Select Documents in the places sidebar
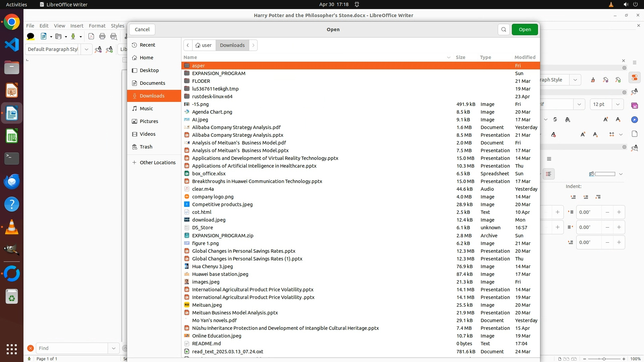The image size is (644, 362). 152,83
